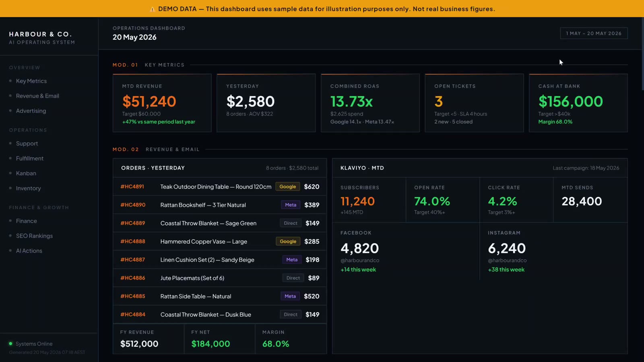Screen dimensions: 644x362
Task: Click Meta tag on Rattan Bookshelf row
Action: pyautogui.click(x=291, y=205)
